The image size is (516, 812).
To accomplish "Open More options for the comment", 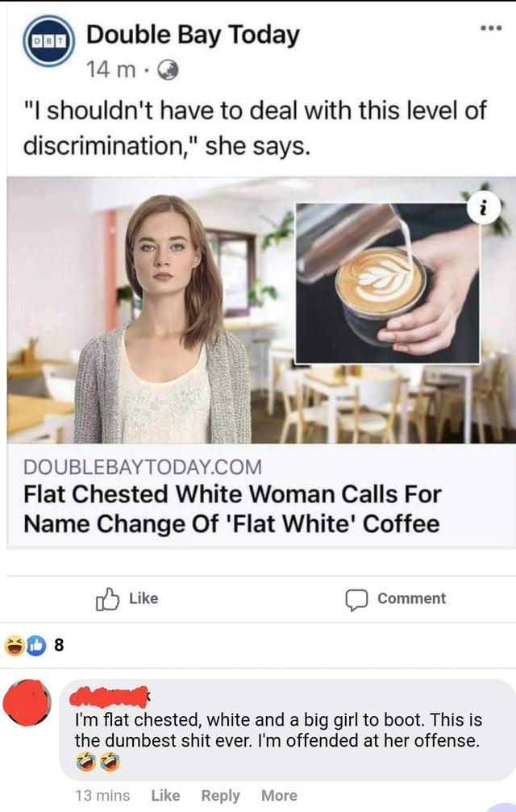I will click(280, 795).
